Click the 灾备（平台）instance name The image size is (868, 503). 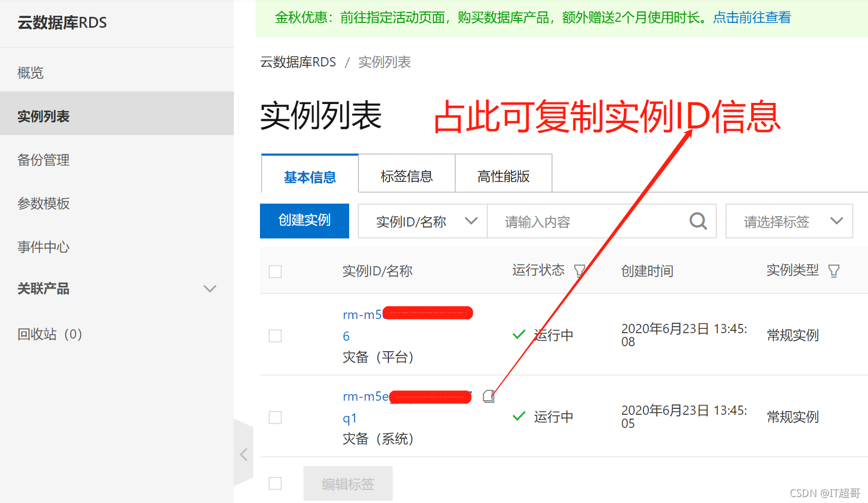(378, 357)
